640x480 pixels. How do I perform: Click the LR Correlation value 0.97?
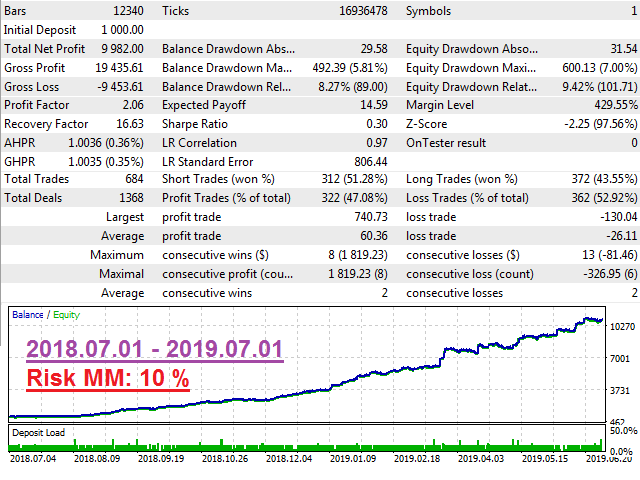click(374, 143)
